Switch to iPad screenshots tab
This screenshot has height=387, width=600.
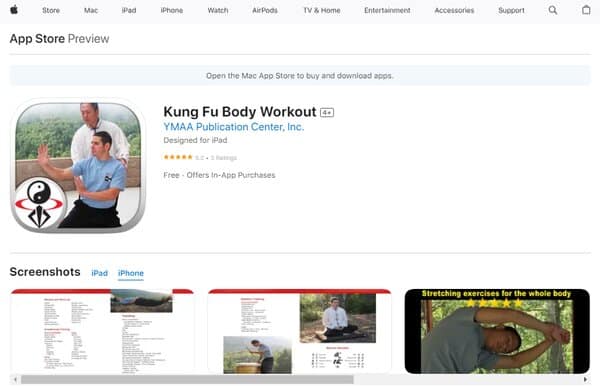point(99,273)
